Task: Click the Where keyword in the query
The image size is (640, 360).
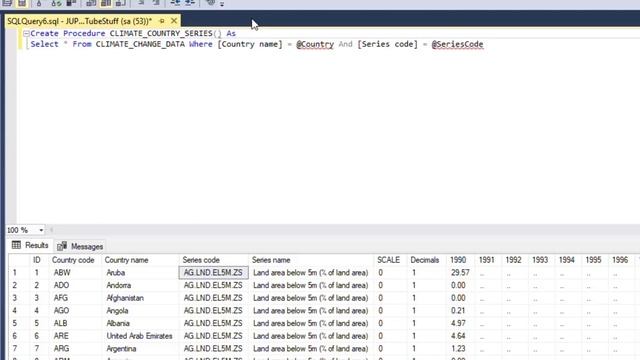Action: pos(201,44)
